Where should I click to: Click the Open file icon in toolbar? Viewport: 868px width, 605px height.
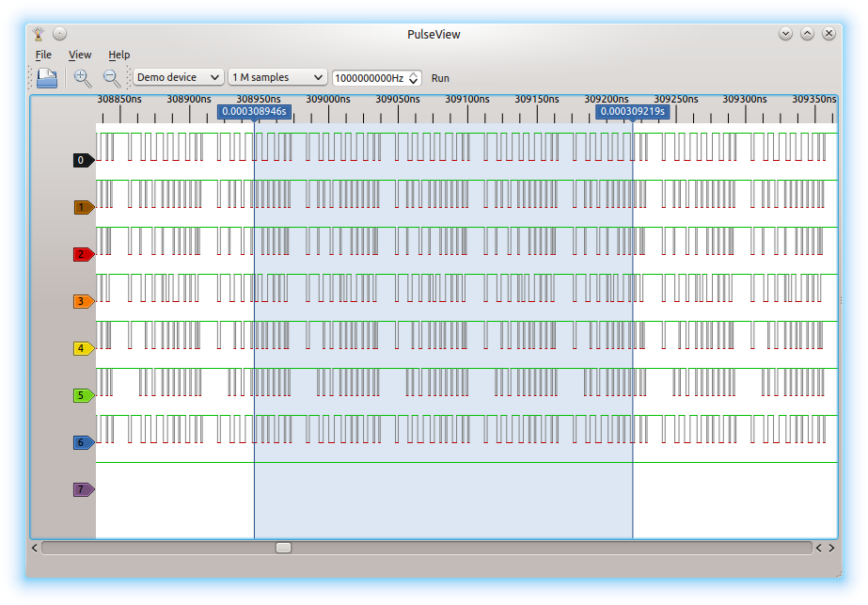(47, 78)
